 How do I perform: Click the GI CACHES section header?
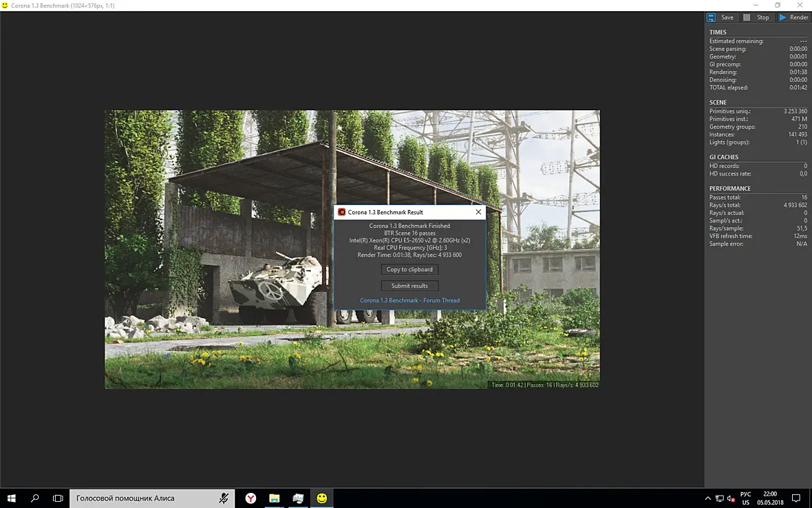click(x=724, y=157)
